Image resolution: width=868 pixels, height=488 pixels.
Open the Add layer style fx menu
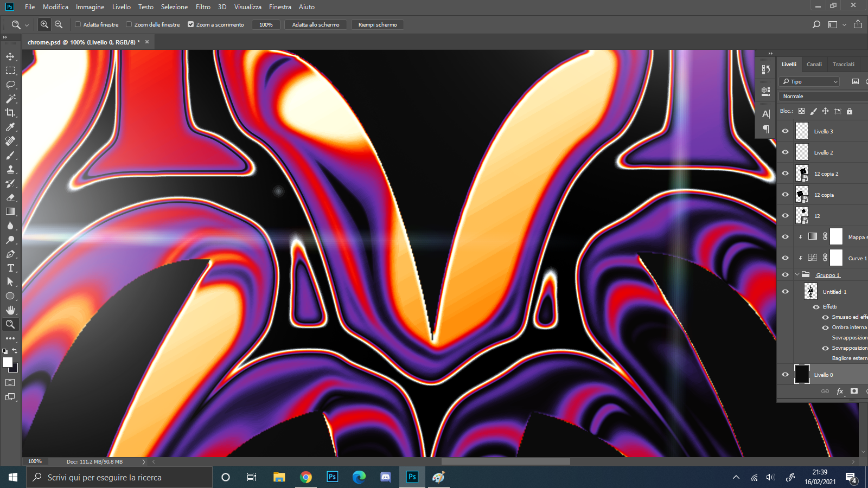[839, 391]
